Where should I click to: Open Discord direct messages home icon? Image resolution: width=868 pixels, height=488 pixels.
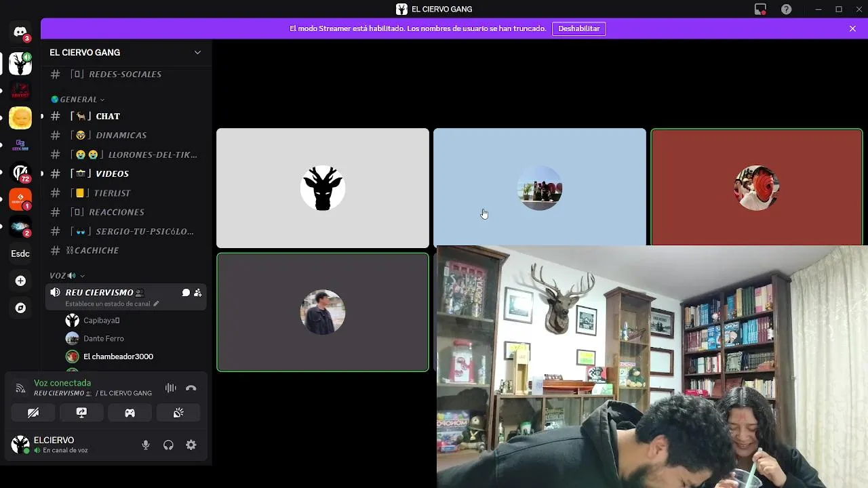(x=20, y=32)
